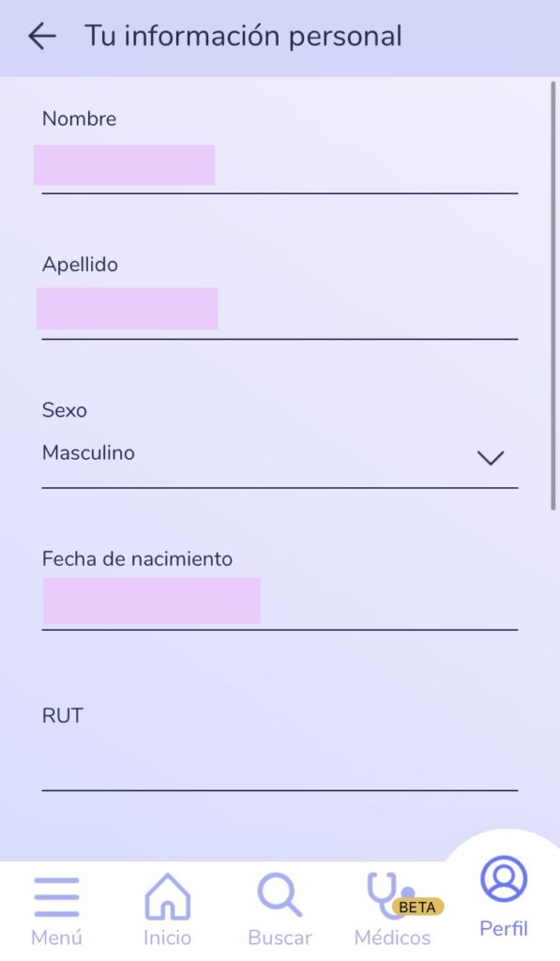Switch to the Inicio tab label
This screenshot has width=560, height=961.
click(x=167, y=938)
